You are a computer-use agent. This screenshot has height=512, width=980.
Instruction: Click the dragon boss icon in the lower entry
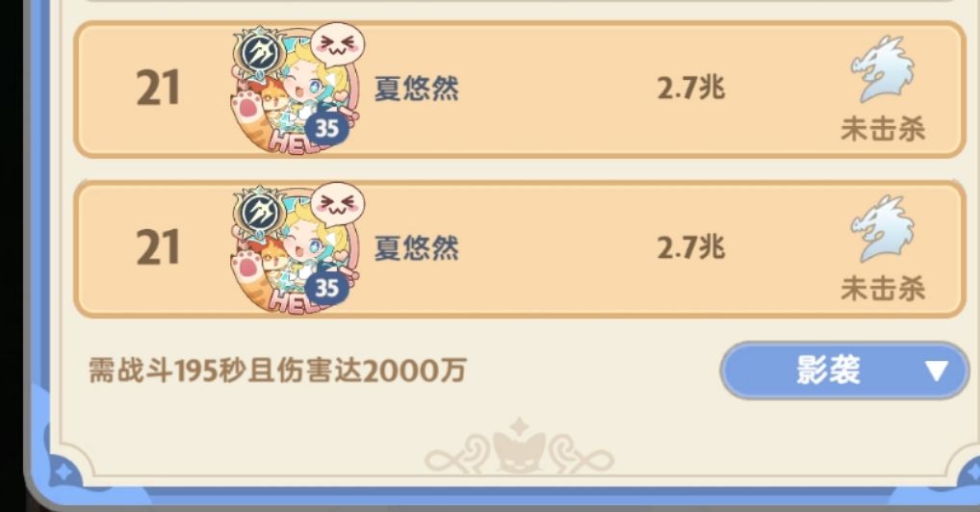coord(882,229)
